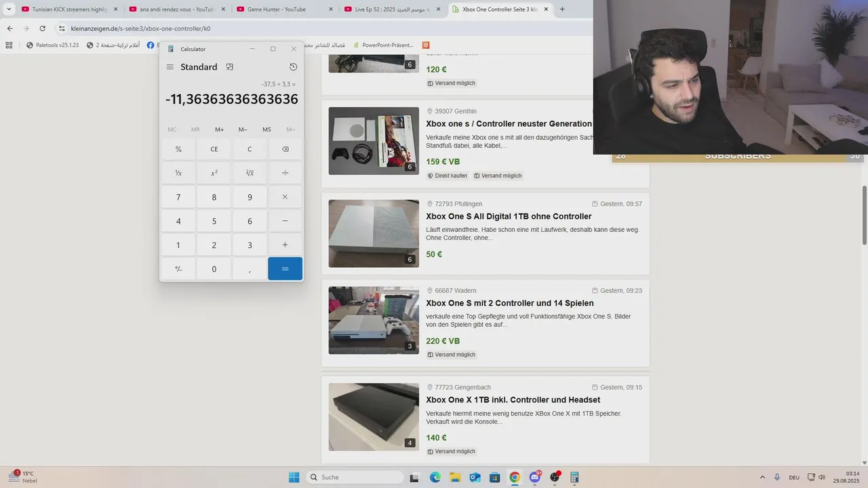
Task: Click the Genthin Xbox one s listing thumbnail
Action: [x=374, y=141]
